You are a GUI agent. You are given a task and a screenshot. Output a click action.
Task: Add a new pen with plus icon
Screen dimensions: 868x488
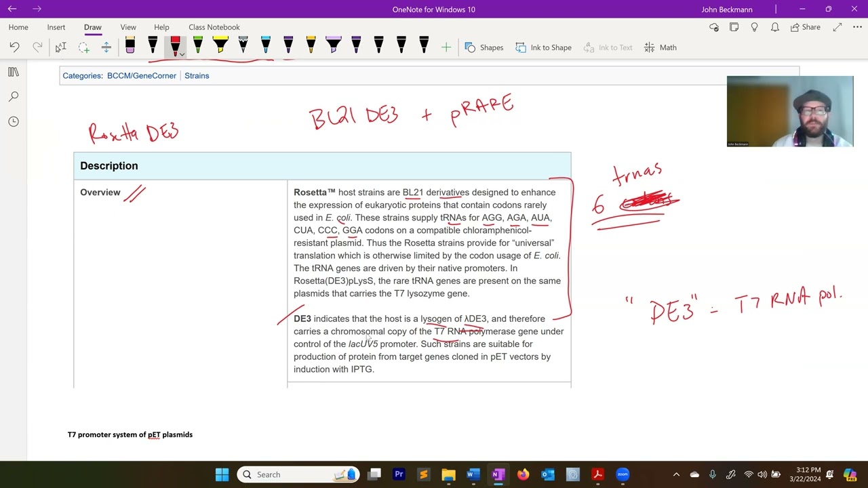tap(446, 47)
